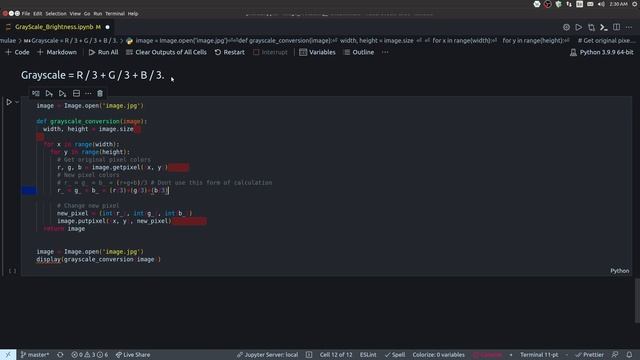Open system volume indicator
Viewport: 640px width, 360px height.
[x=601, y=4]
